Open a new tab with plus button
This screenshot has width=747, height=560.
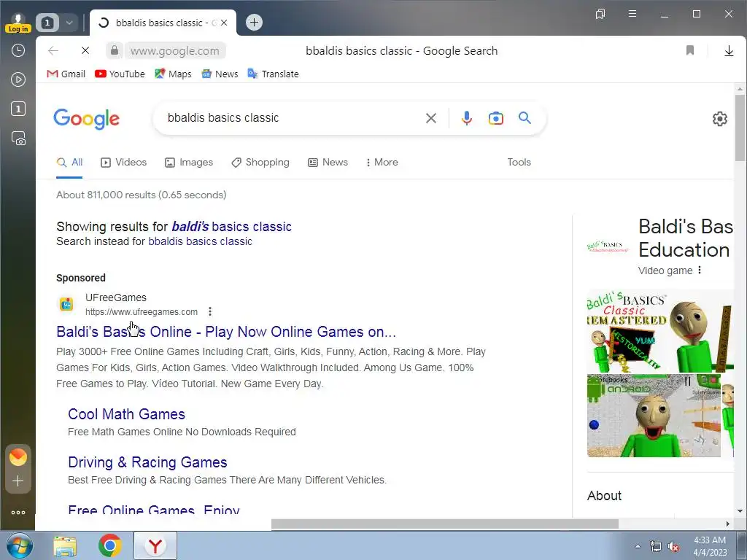pyautogui.click(x=254, y=22)
